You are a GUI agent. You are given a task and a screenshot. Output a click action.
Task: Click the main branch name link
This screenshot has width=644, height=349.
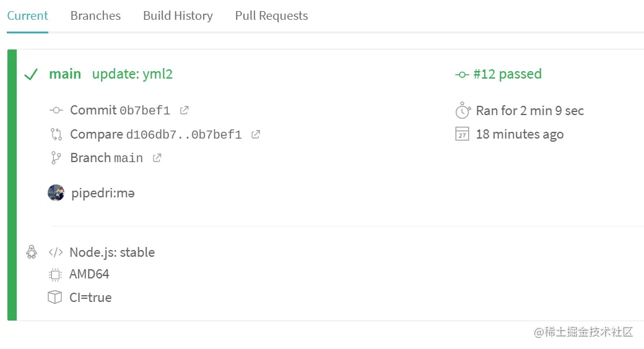(x=65, y=74)
